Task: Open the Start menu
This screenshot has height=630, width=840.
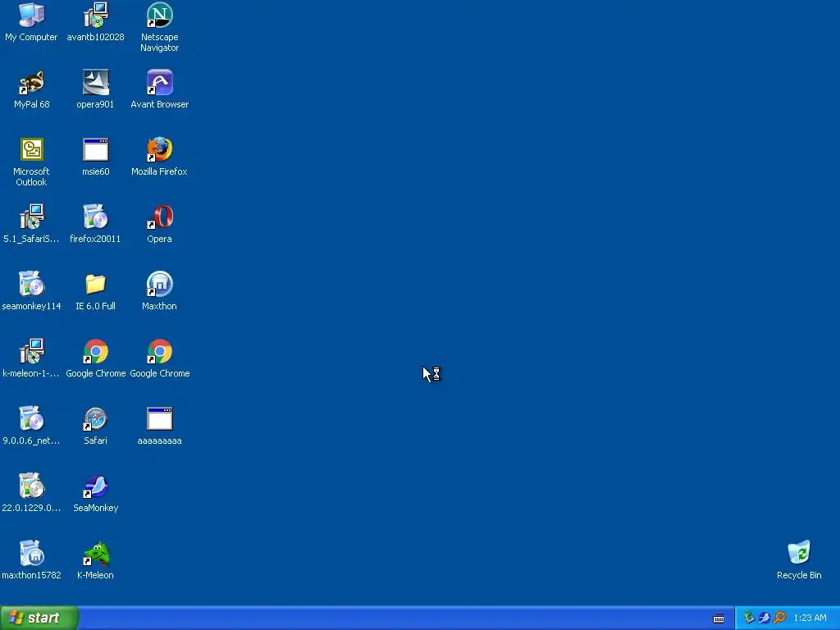Action: point(39,618)
